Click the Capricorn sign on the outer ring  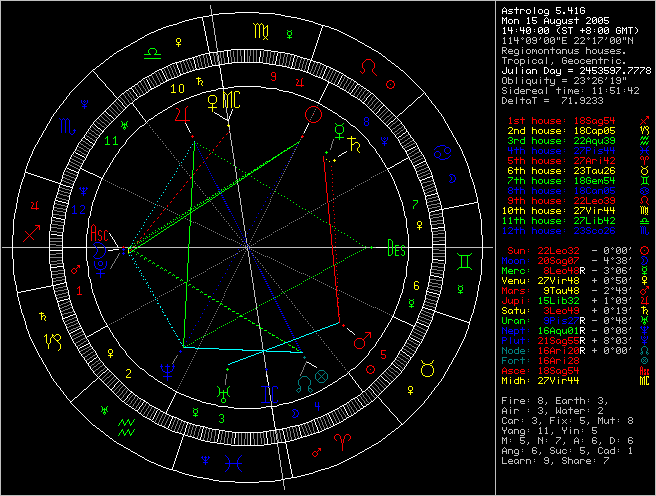(51, 341)
